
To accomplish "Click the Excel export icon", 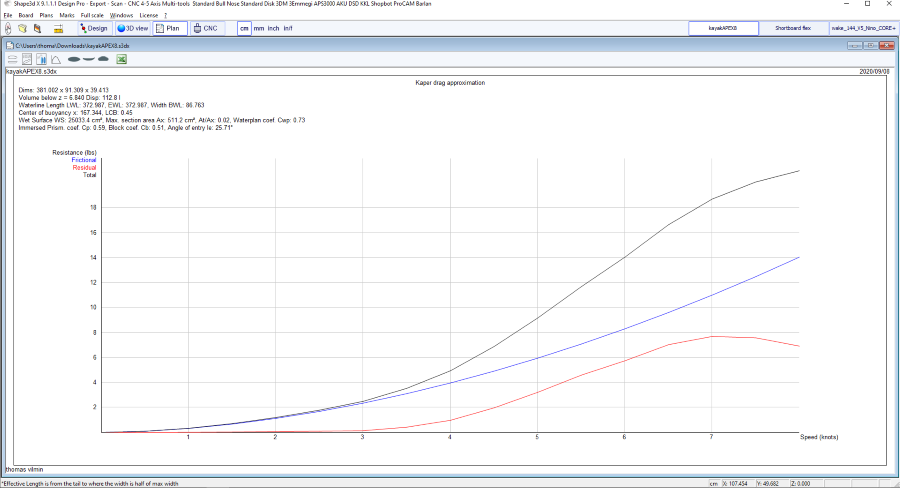I will point(121,60).
